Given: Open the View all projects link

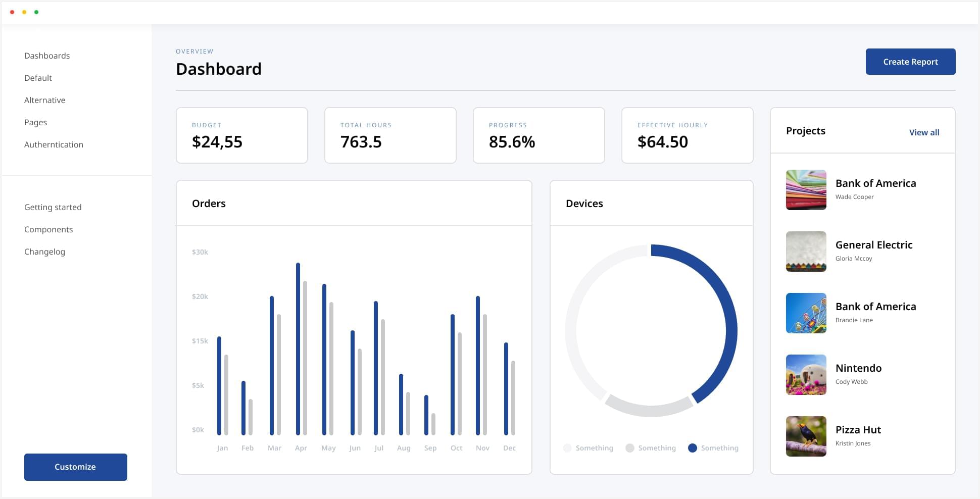Looking at the screenshot, I should (924, 132).
